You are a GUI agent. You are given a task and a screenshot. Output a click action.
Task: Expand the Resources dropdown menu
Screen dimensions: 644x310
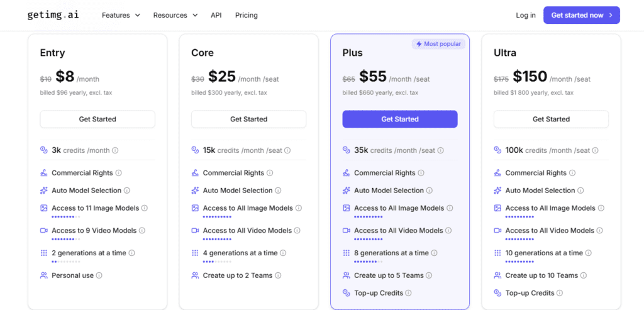175,15
